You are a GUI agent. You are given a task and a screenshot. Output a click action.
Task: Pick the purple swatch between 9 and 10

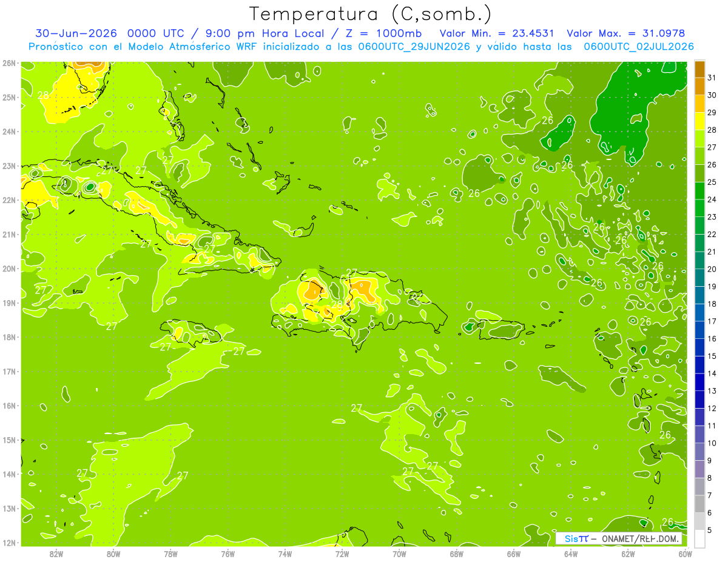click(699, 452)
